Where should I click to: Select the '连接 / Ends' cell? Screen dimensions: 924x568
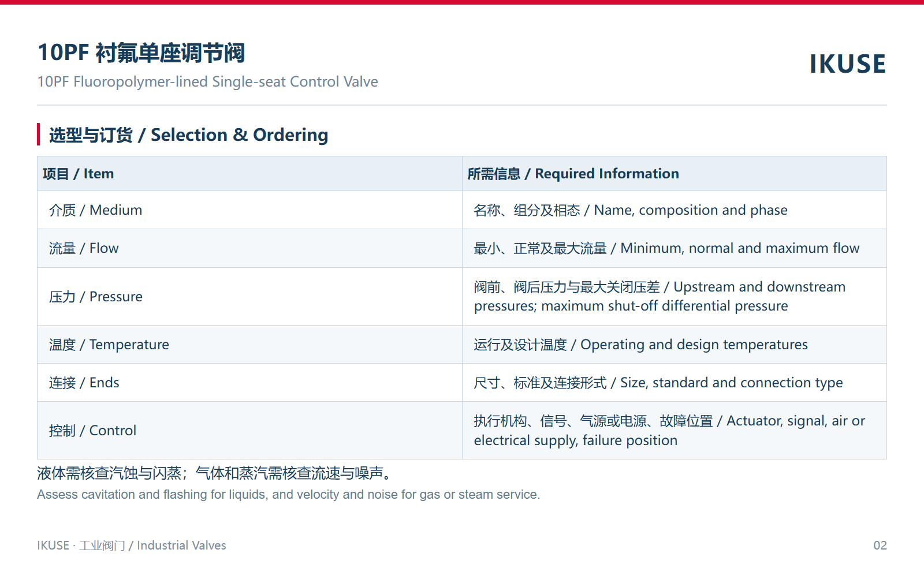coord(249,383)
